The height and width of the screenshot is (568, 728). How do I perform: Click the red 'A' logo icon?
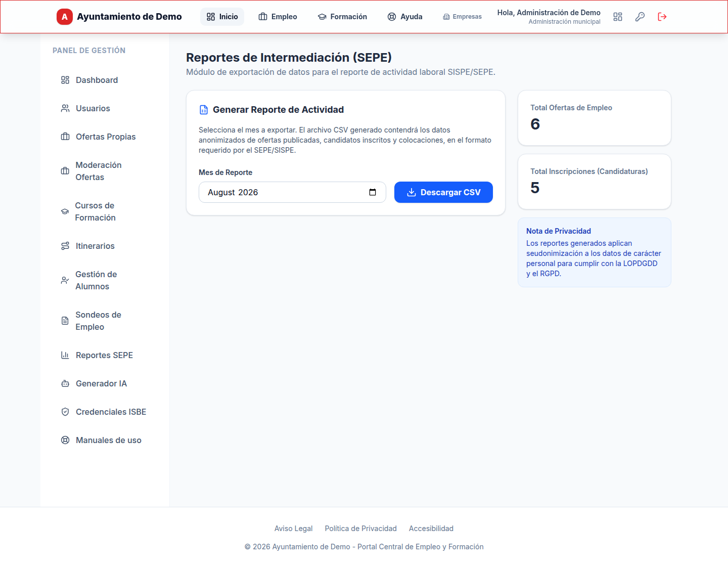(x=65, y=17)
